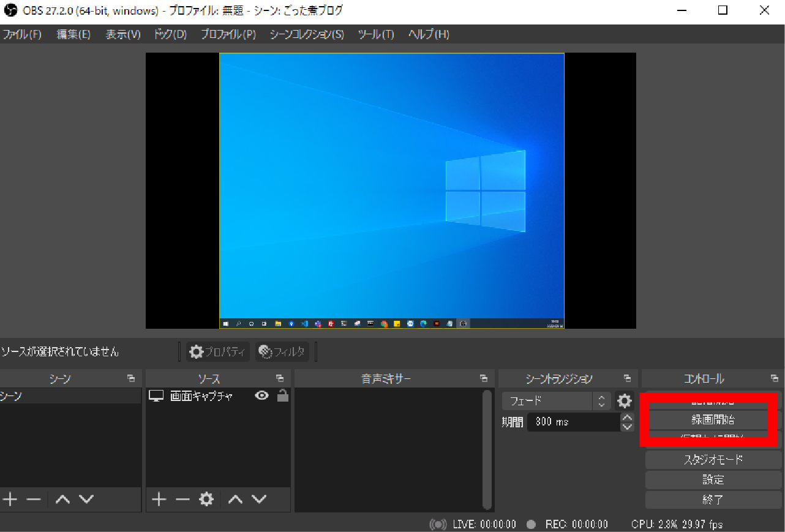Open the ファイル menu
The image size is (785, 532).
click(x=23, y=34)
